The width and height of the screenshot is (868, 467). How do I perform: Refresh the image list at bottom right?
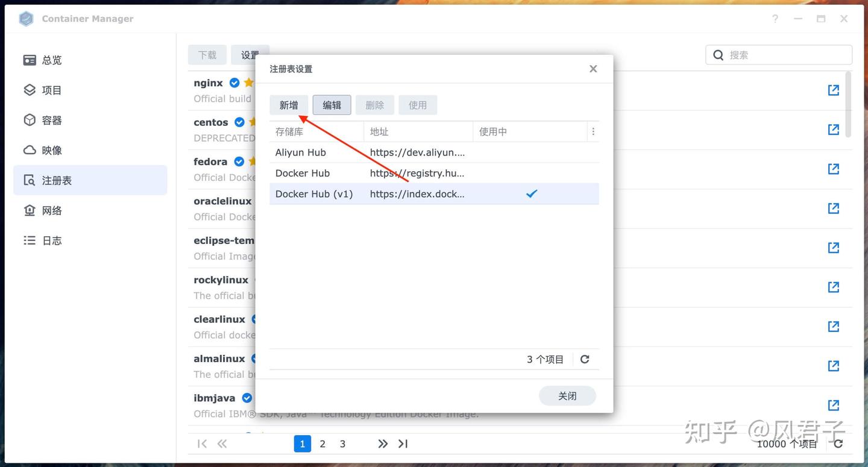click(x=838, y=443)
